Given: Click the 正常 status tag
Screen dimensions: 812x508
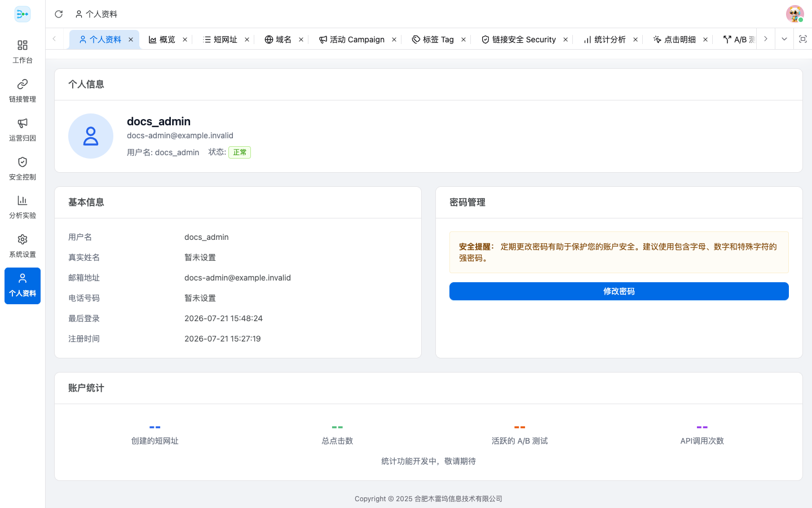Looking at the screenshot, I should [x=240, y=152].
